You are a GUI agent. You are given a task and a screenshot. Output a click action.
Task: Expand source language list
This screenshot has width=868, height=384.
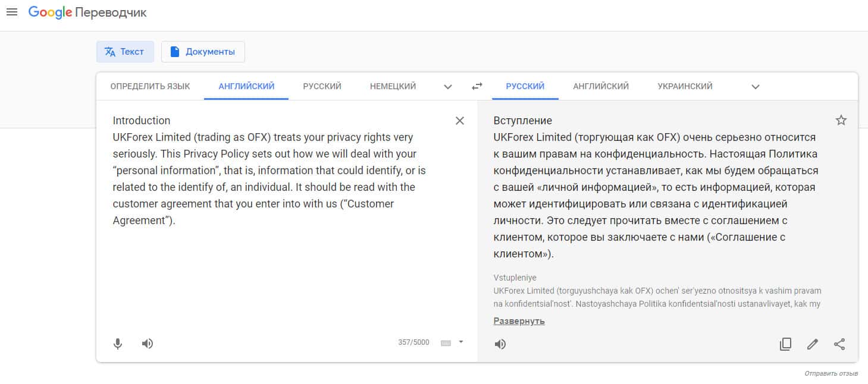(x=448, y=87)
